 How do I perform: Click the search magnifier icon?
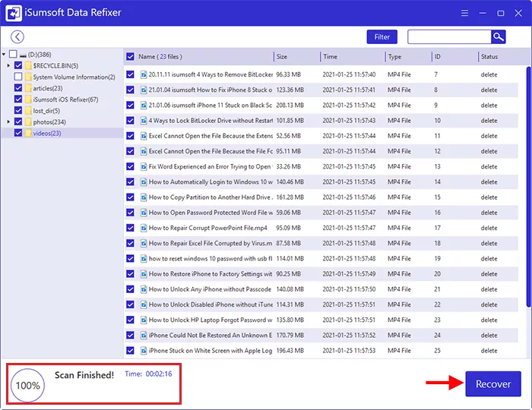coord(498,36)
